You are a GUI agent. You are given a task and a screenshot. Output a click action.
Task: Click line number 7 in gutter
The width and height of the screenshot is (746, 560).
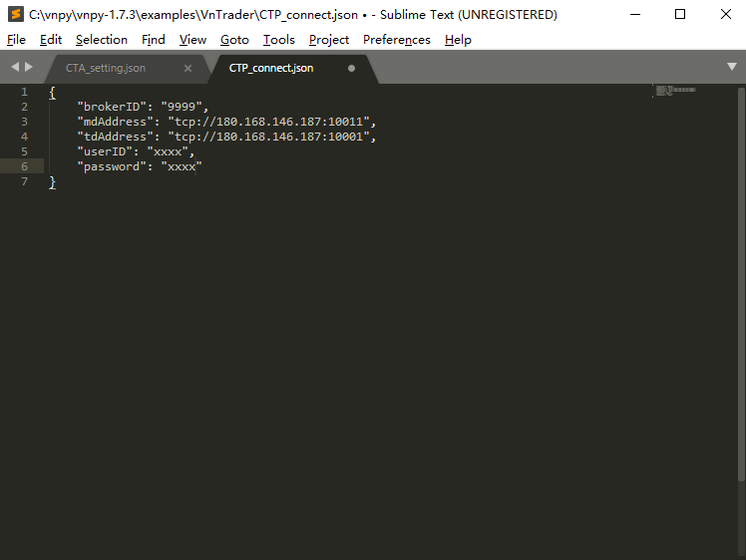[x=24, y=181]
